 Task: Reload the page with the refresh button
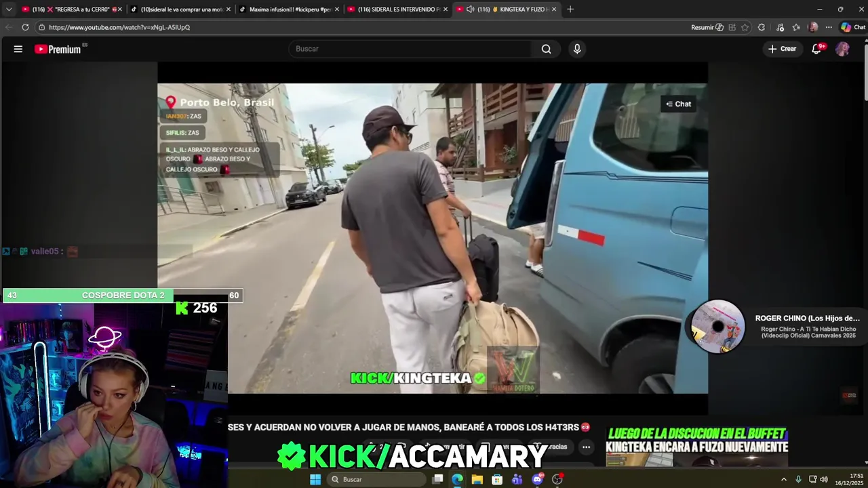coord(25,27)
